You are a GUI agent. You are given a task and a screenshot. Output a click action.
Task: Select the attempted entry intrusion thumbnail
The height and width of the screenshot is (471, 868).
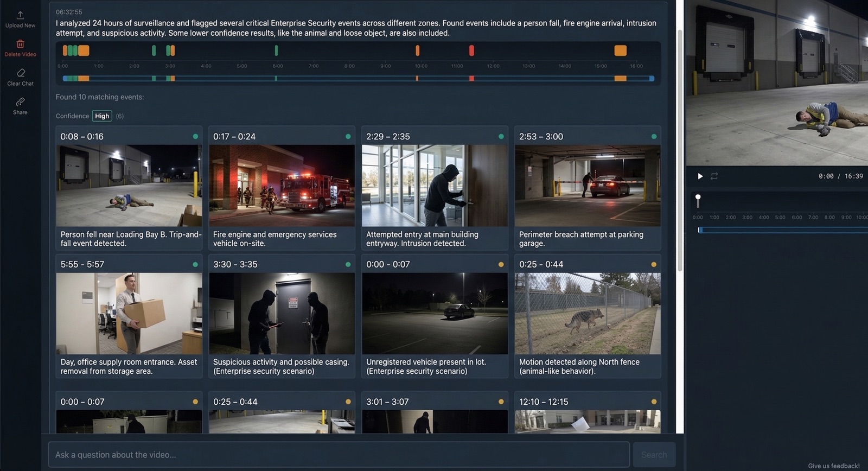(435, 185)
